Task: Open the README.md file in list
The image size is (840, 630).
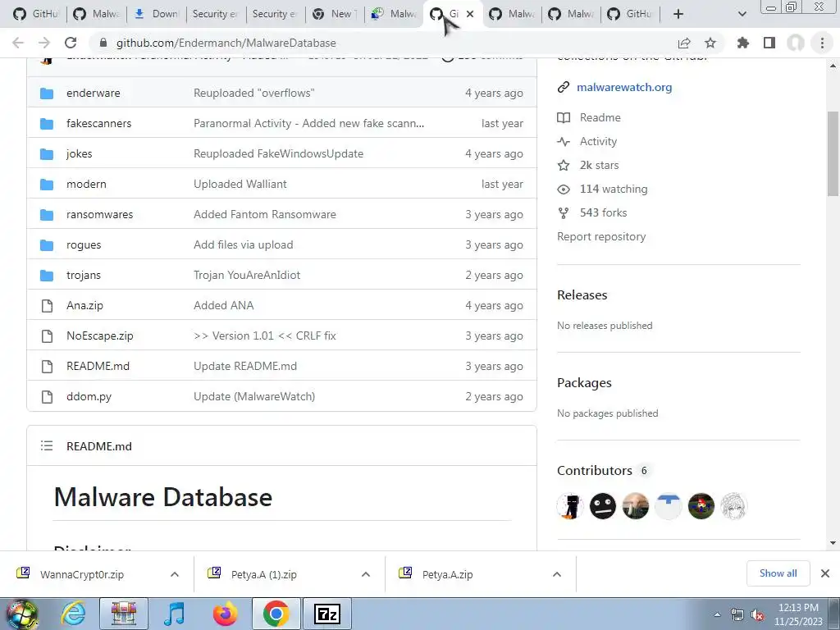Action: pos(98,366)
